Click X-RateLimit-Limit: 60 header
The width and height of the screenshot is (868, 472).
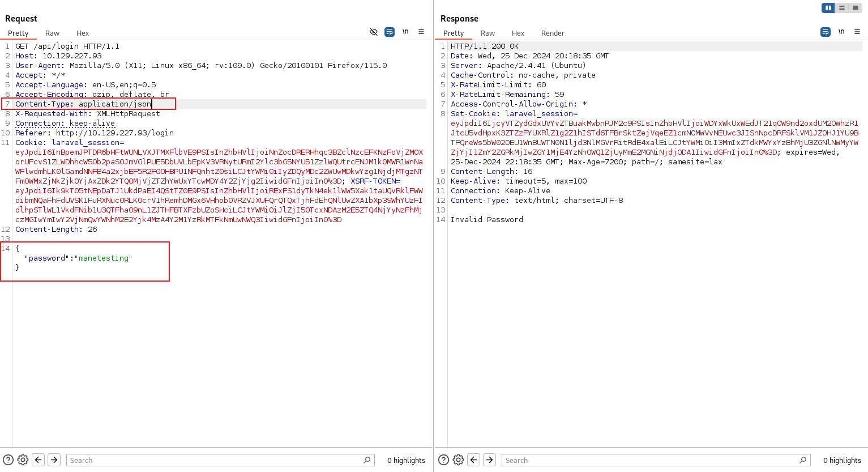[498, 85]
